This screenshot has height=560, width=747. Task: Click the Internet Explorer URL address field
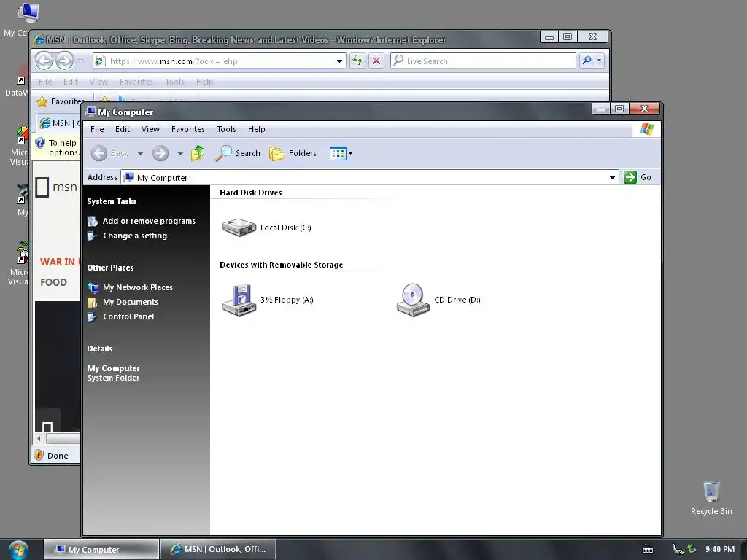(x=219, y=61)
